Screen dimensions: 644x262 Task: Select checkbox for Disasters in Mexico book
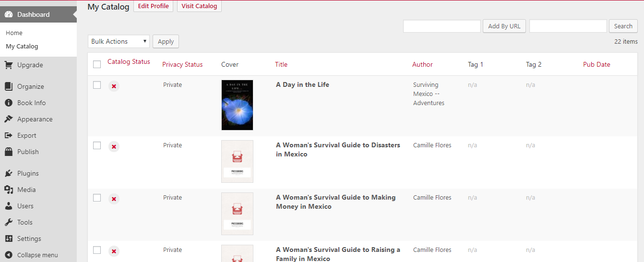coord(97,145)
